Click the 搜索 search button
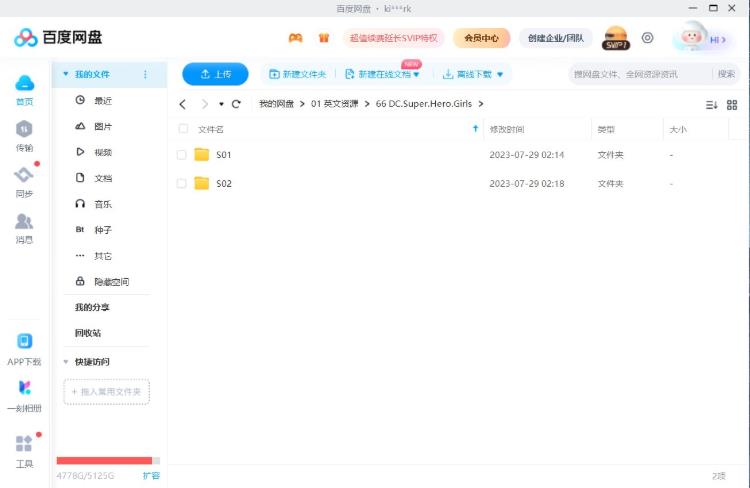 point(726,74)
